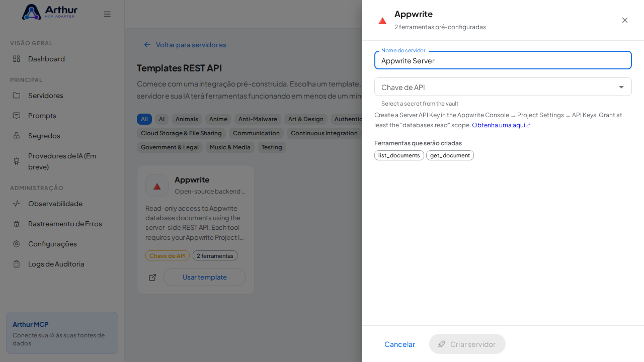Filter templates by Anti-Malware
The height and width of the screenshot is (362, 644).
(258, 119)
